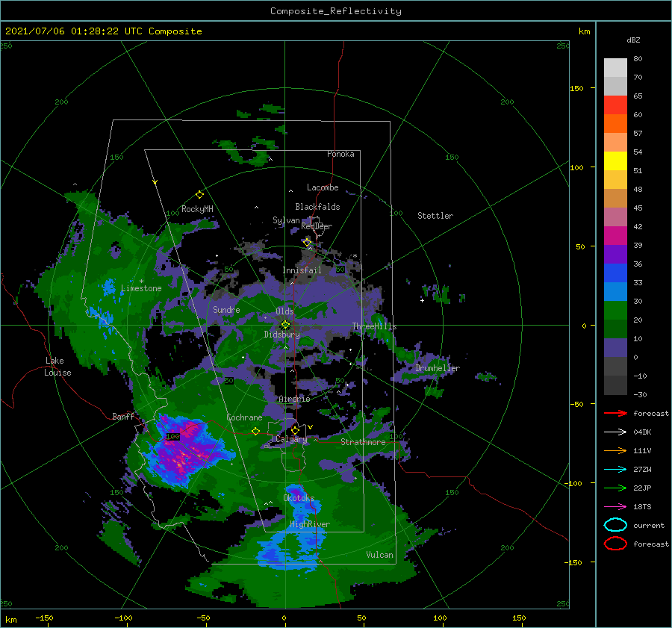Select the orange 111V arrow icon
The image size is (672, 628).
tap(615, 450)
